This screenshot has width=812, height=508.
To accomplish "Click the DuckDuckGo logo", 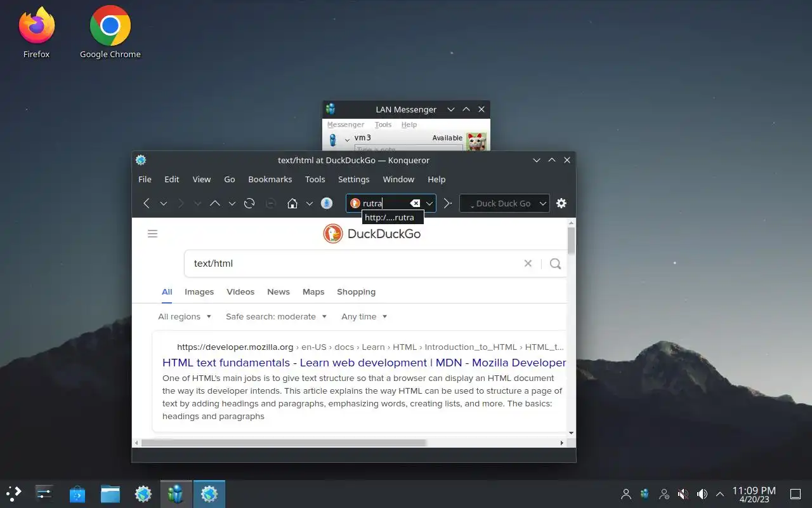I will click(x=372, y=234).
